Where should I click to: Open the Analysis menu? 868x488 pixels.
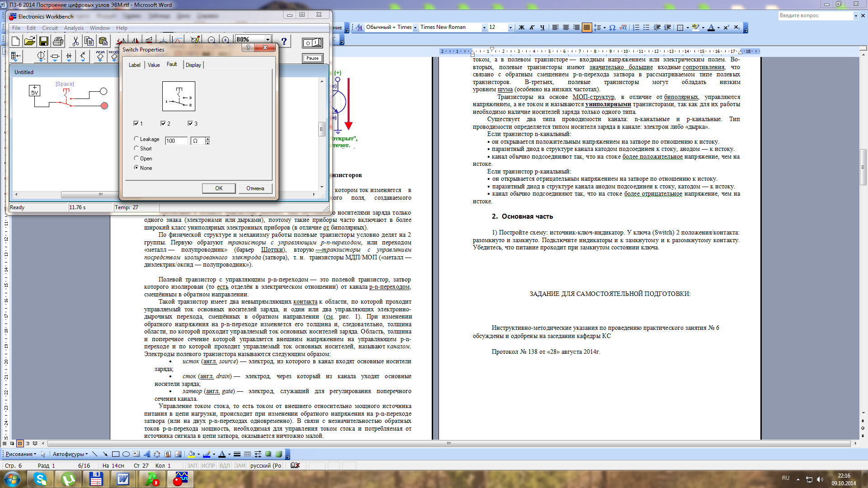click(x=74, y=28)
